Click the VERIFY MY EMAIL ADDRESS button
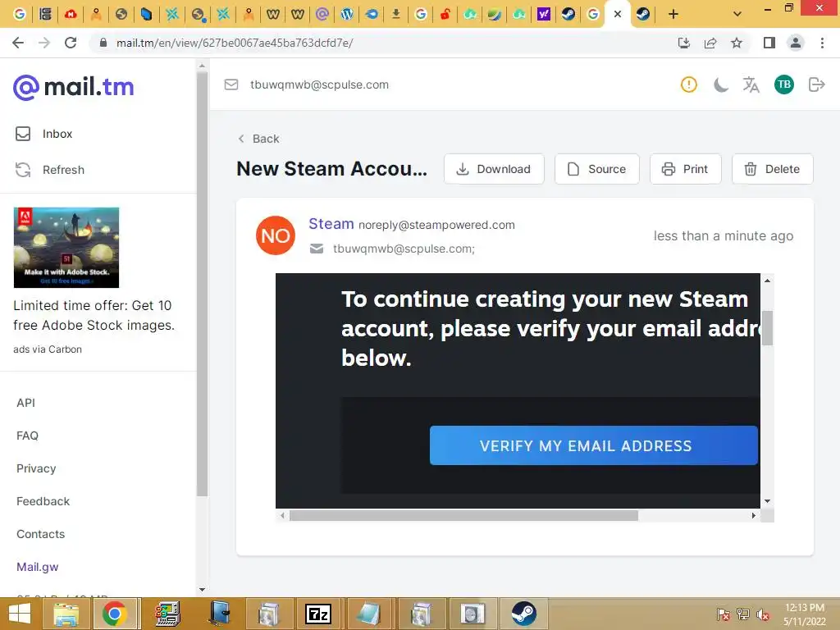Viewport: 840px width, 630px height. [x=594, y=445]
